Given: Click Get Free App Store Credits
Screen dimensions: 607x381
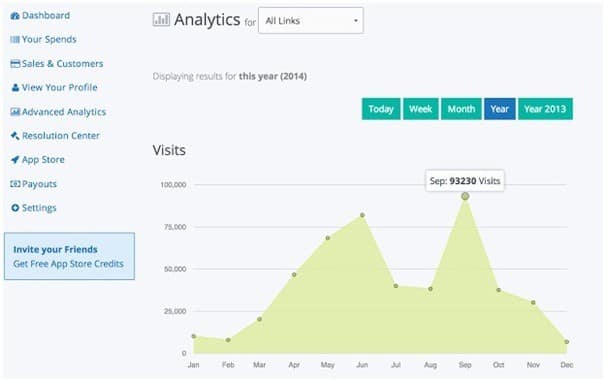Looking at the screenshot, I should (68, 264).
